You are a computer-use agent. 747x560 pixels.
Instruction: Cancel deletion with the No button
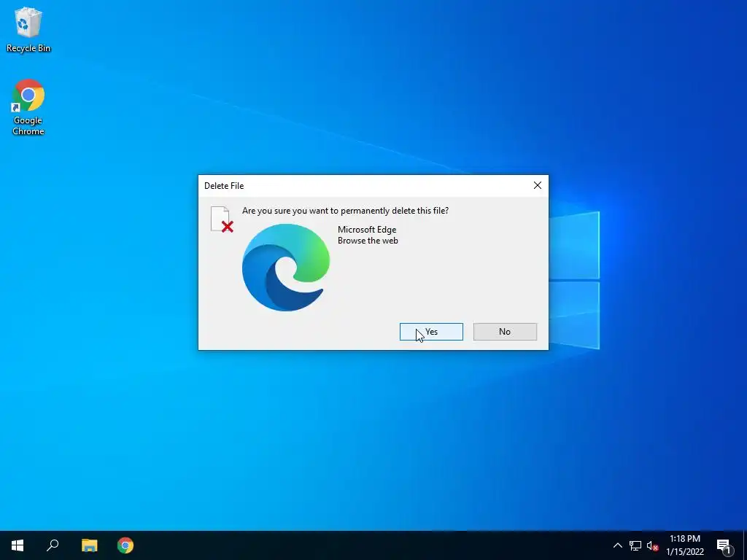coord(505,332)
